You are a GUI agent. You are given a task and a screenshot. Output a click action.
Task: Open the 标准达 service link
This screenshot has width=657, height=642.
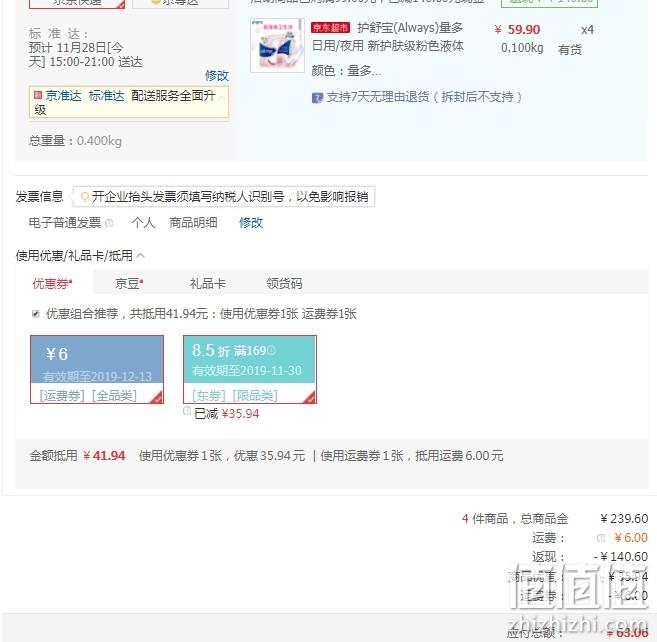coord(106,96)
